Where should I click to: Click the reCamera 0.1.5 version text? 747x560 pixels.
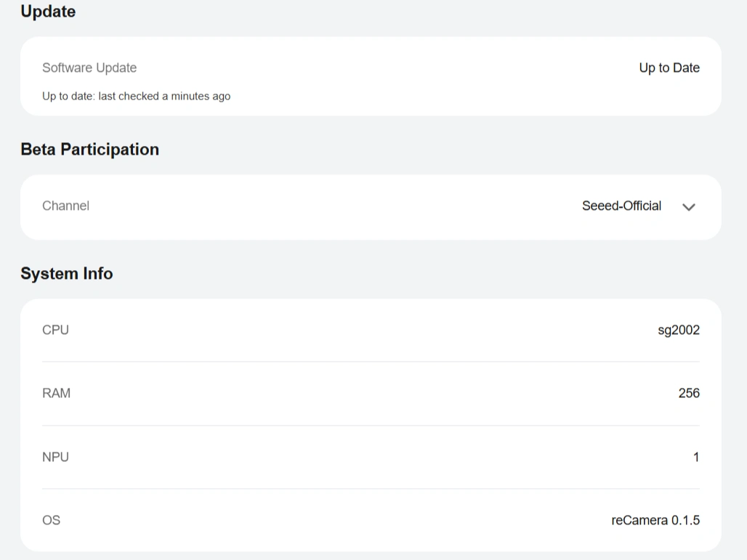656,520
